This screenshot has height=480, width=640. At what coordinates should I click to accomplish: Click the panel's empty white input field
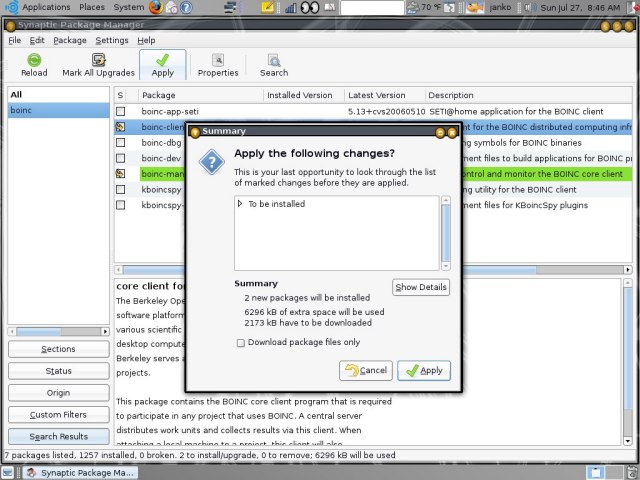coord(372,7)
